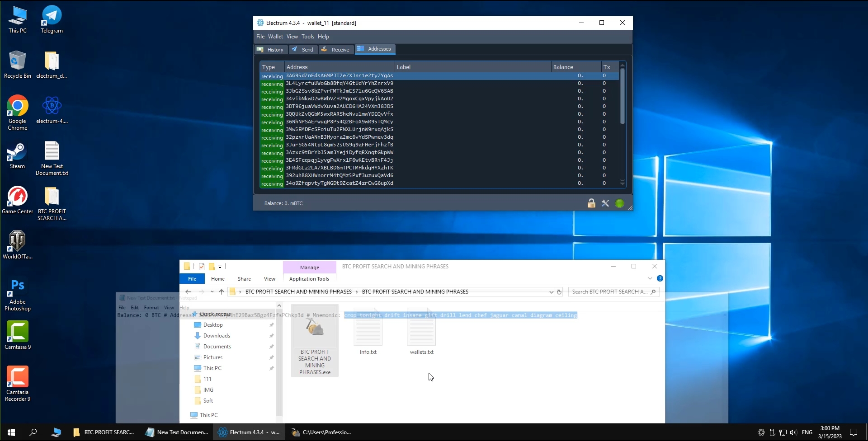
Task: Click Adobe Photoshop desktop icon
Action: (x=17, y=294)
